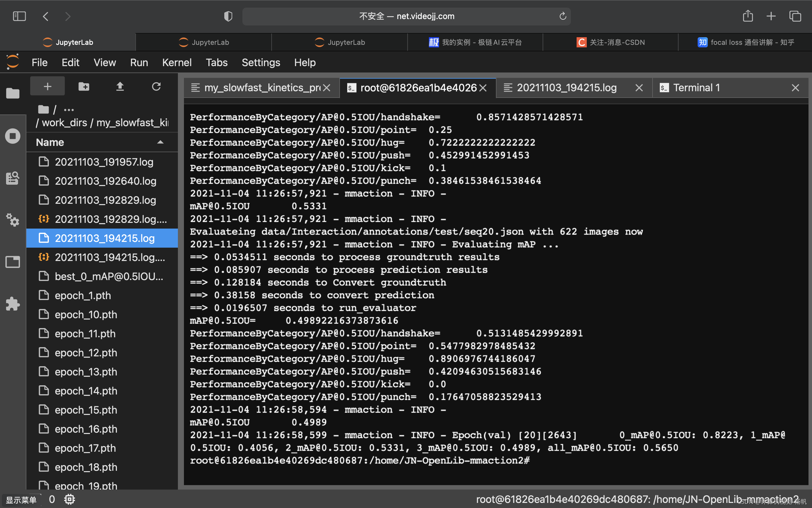Select JSON file 20211103_192829.log....
The image size is (812, 508).
click(102, 219)
